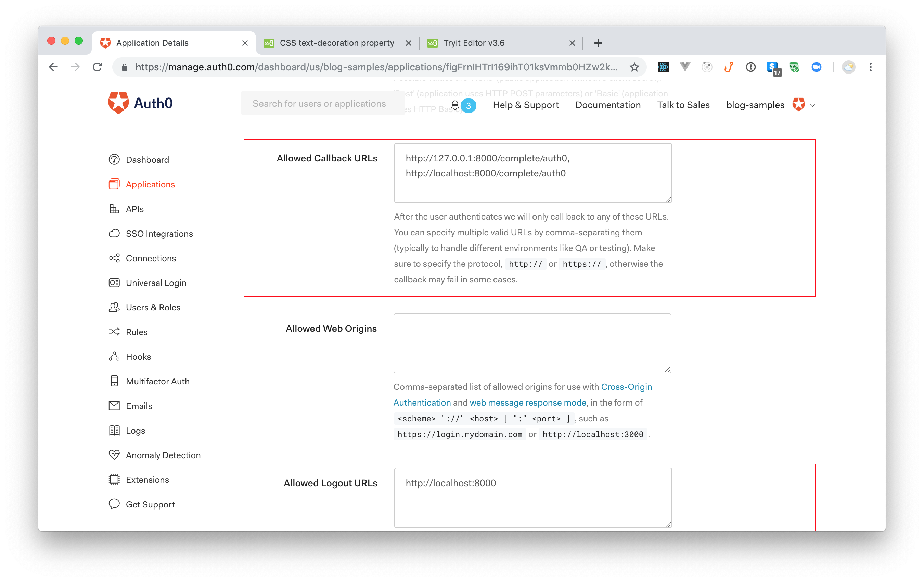Click the Hooks icon in sidebar
The height and width of the screenshot is (582, 924).
click(x=114, y=357)
